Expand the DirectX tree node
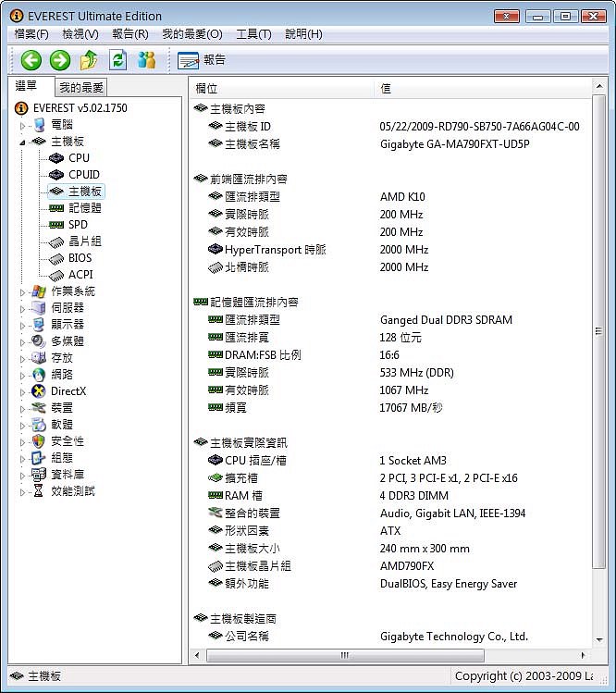The width and height of the screenshot is (616, 693). coord(22,392)
